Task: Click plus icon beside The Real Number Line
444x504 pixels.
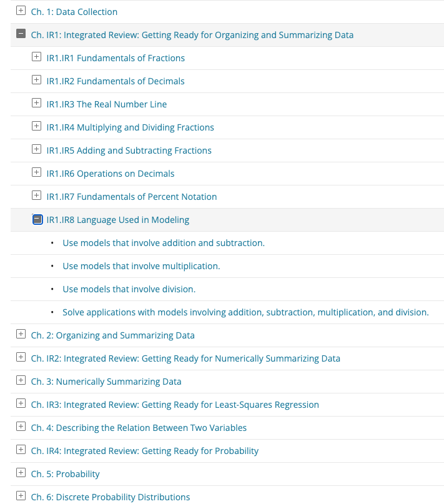Action: (x=36, y=104)
